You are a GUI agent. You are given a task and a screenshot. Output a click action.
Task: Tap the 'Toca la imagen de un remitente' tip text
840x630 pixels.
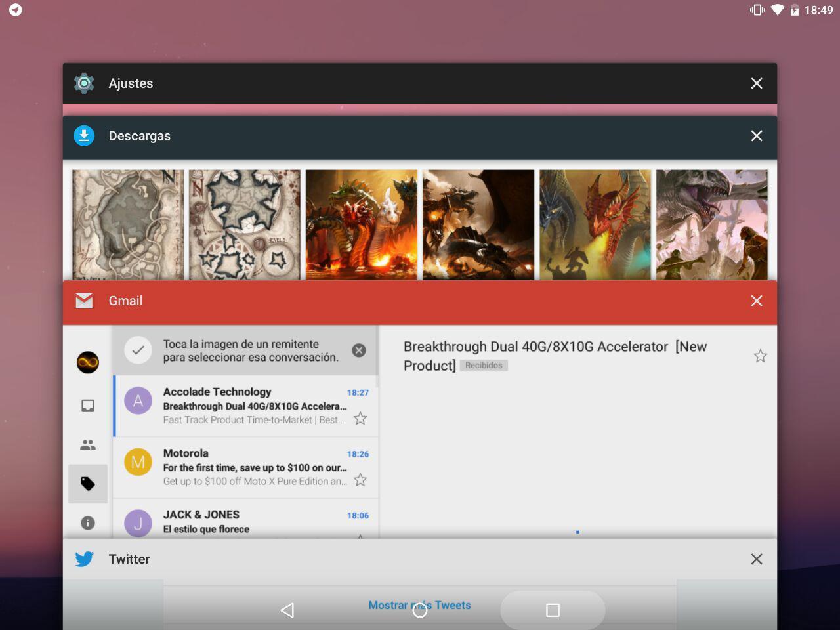click(x=251, y=350)
